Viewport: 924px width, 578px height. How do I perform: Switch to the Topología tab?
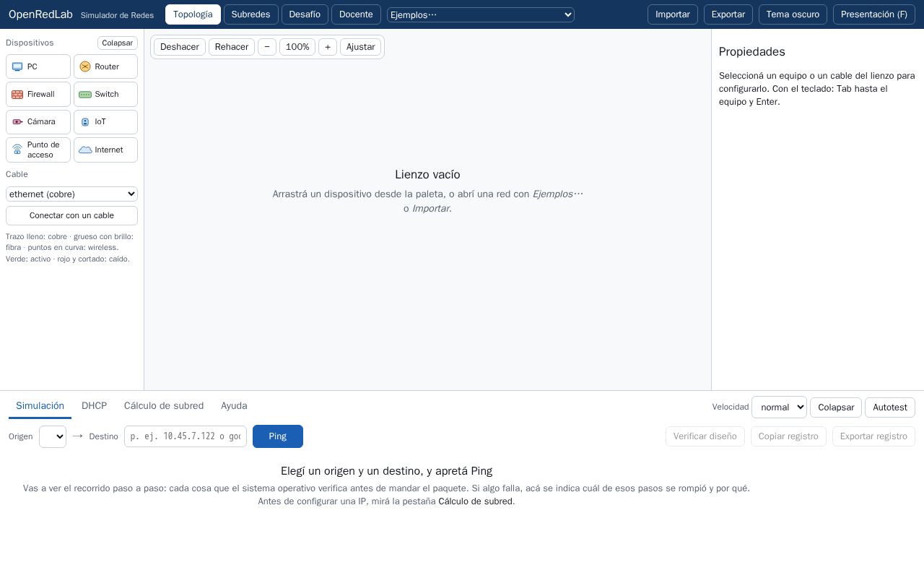pyautogui.click(x=193, y=14)
